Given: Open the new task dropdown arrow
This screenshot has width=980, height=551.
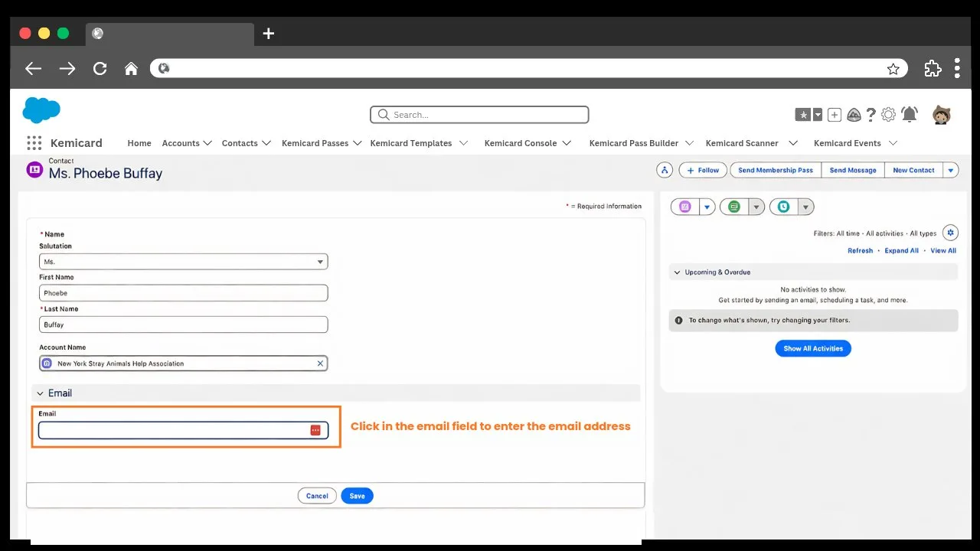Looking at the screenshot, I should pos(707,207).
